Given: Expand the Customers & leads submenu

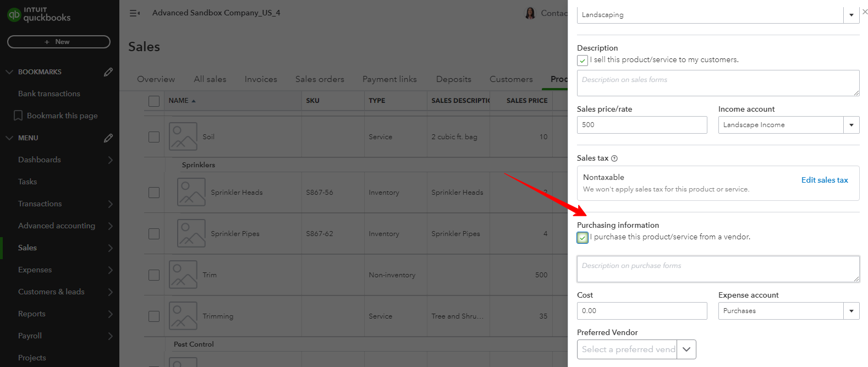Looking at the screenshot, I should click(x=110, y=292).
